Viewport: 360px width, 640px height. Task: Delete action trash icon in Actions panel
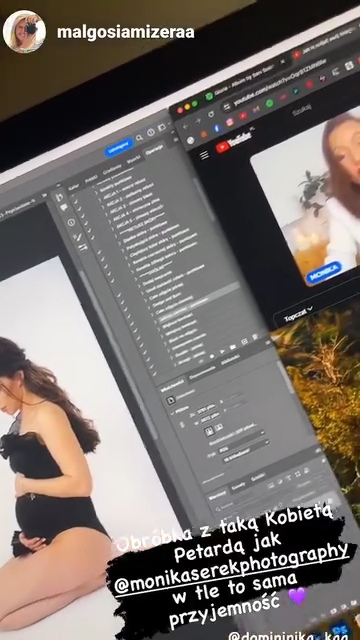click(256, 336)
